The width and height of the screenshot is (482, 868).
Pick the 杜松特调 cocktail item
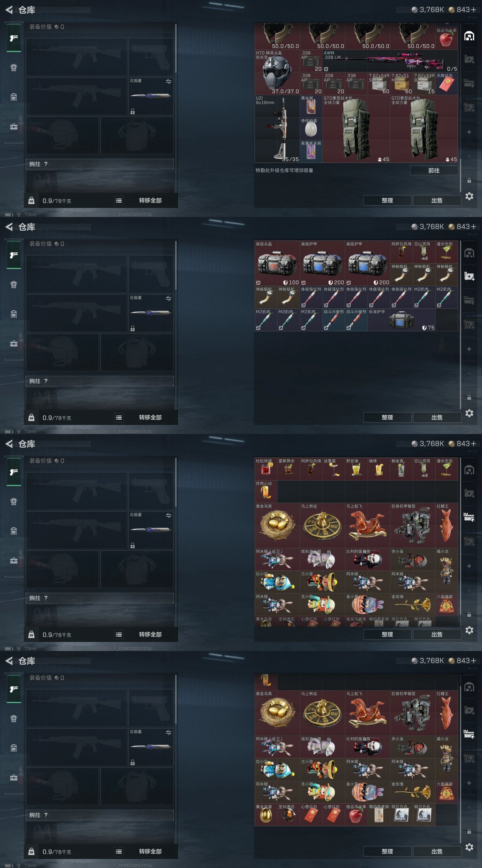point(266,469)
